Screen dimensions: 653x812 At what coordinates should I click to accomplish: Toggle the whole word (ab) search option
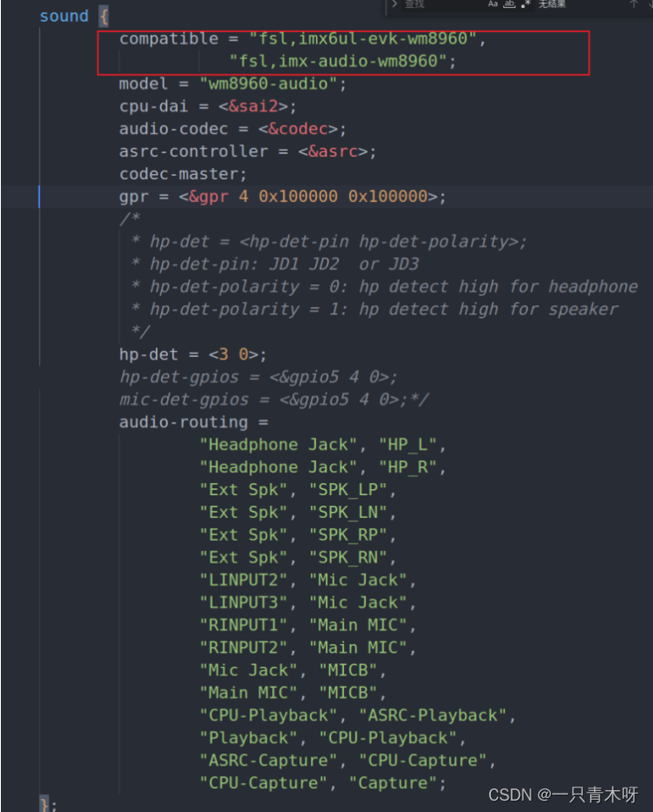pyautogui.click(x=509, y=4)
